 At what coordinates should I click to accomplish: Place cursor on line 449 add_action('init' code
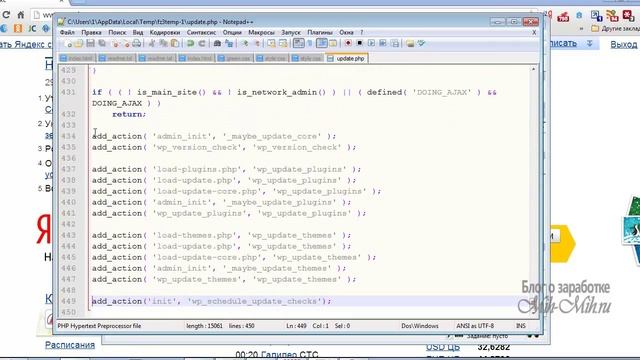tap(211, 301)
